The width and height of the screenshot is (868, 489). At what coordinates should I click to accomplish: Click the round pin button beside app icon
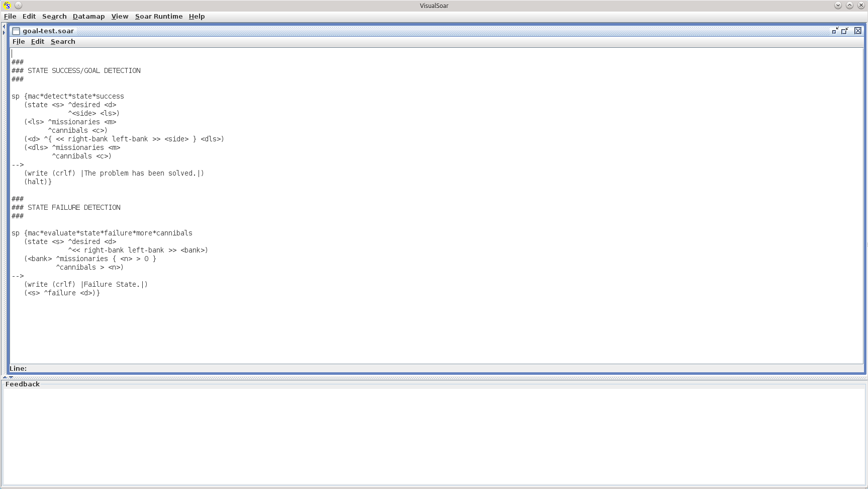coord(18,6)
